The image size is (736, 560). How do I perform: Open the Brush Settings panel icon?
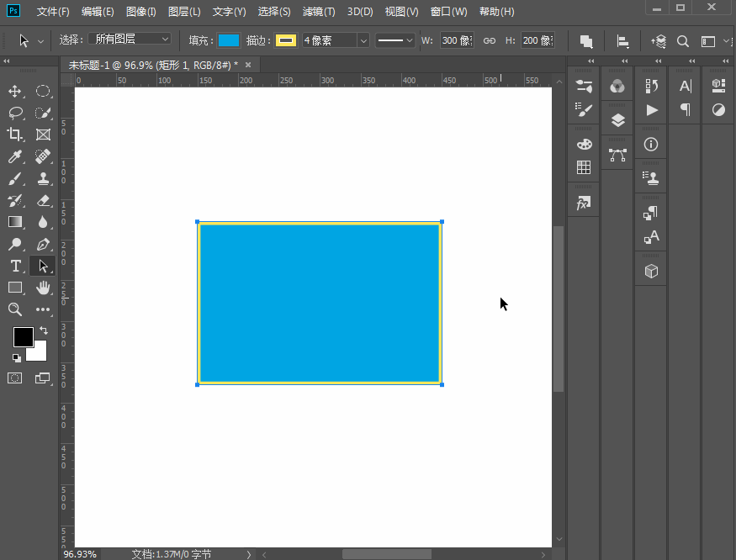coord(584,110)
